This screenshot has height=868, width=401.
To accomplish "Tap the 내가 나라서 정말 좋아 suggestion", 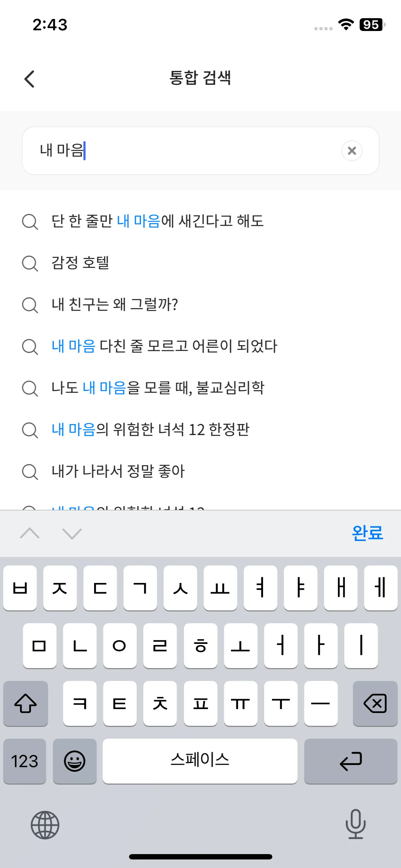I will 118,471.
